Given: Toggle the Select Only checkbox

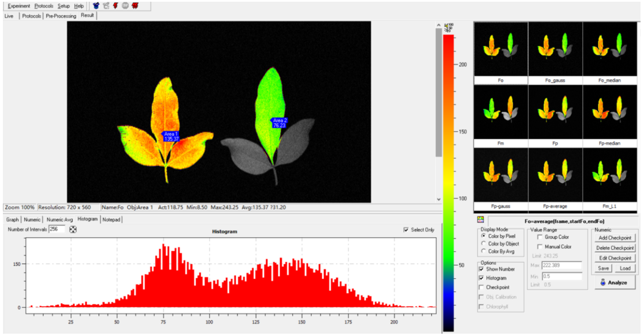Looking at the screenshot, I should [x=407, y=230].
